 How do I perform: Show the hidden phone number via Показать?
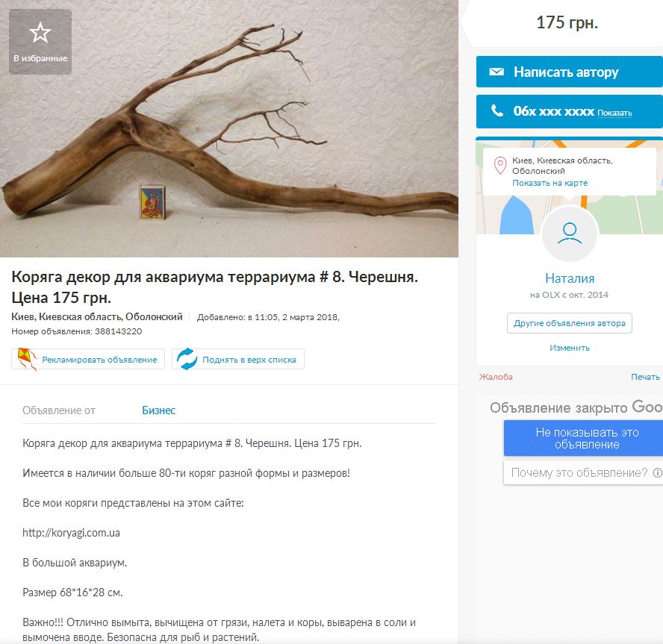[x=614, y=113]
